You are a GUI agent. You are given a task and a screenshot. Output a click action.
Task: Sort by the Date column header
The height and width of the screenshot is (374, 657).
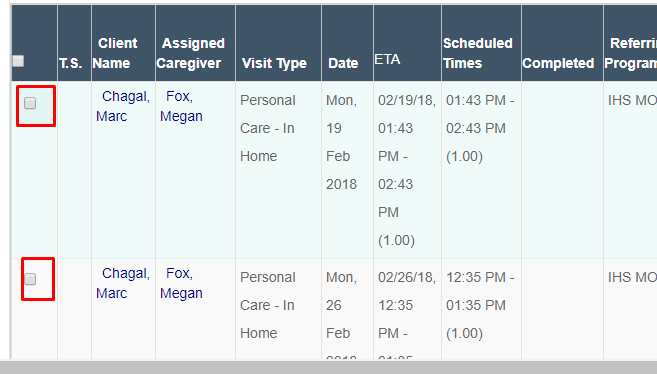tap(343, 63)
